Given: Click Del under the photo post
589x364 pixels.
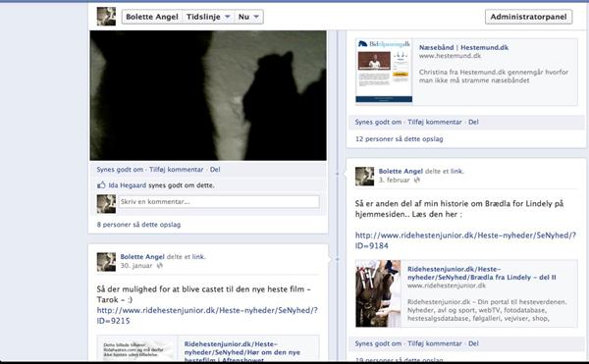Looking at the screenshot, I should point(215,170).
